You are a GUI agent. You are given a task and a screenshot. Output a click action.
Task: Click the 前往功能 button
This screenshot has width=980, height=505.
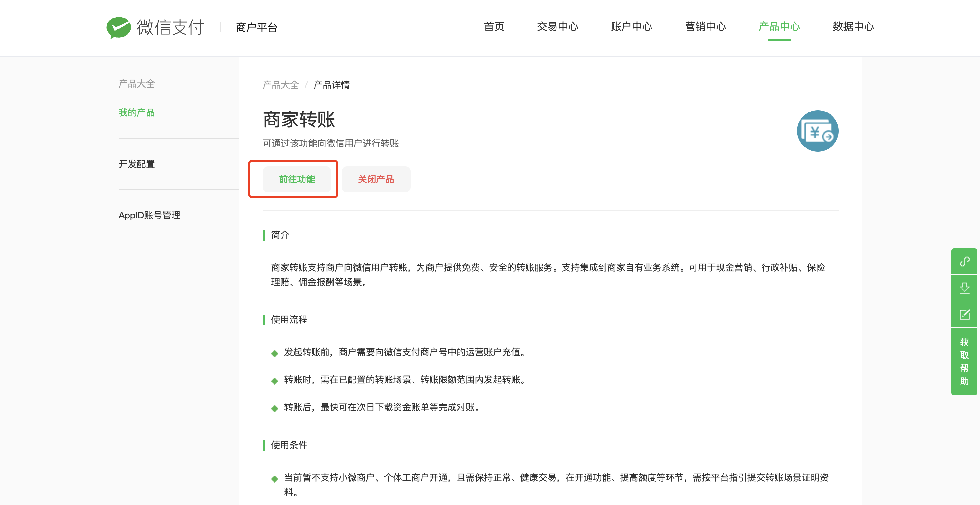[297, 179]
